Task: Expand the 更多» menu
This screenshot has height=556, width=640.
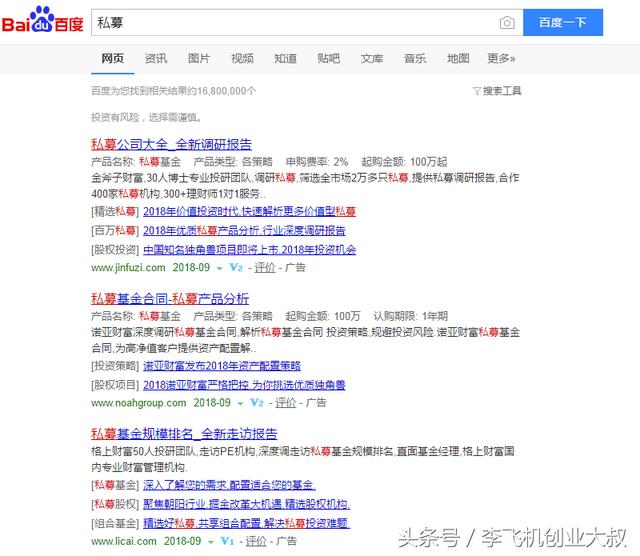Action: click(501, 58)
